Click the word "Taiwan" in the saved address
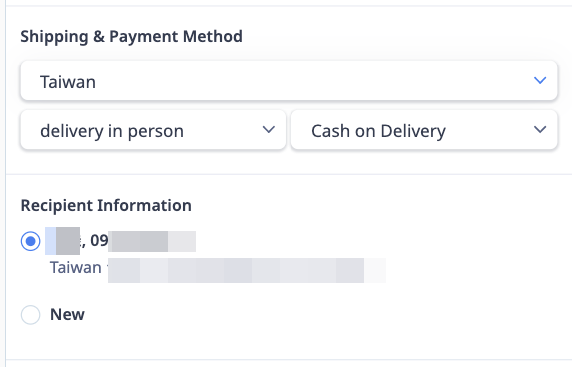This screenshot has height=367, width=572. (x=76, y=268)
